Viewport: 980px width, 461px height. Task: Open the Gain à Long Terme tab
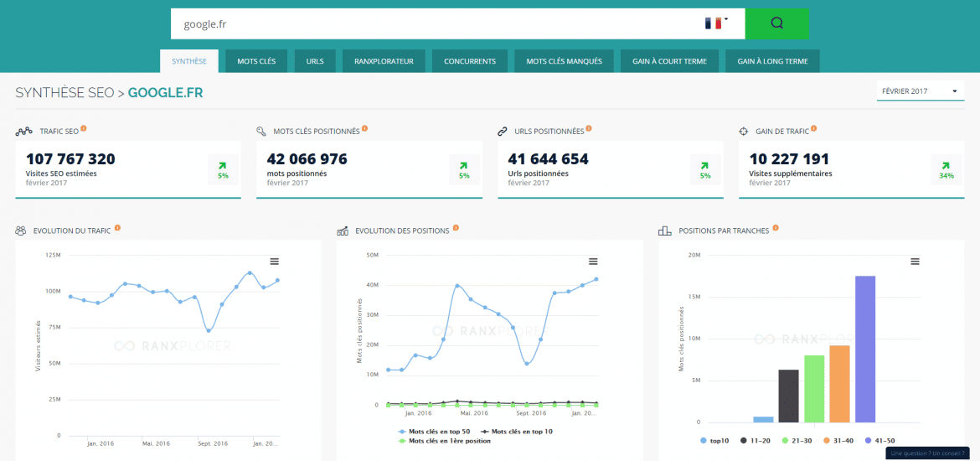coord(772,61)
